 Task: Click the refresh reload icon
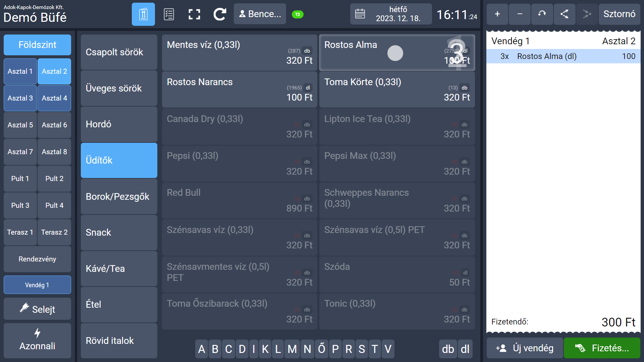coord(220,14)
